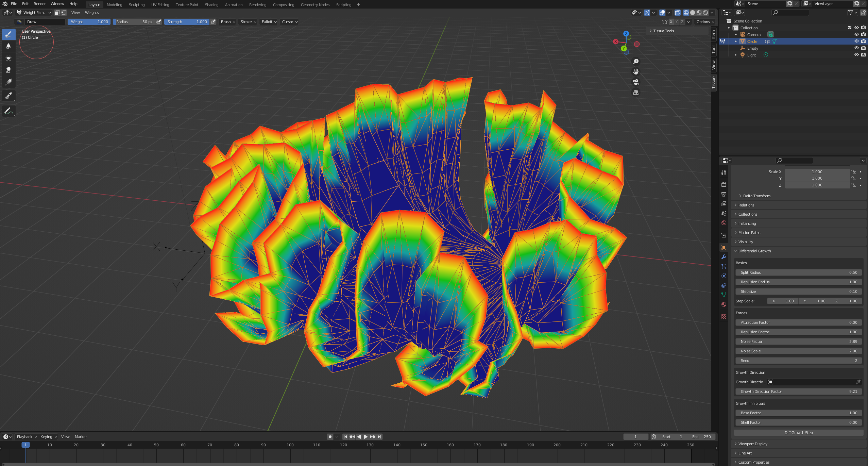Jump to the timeline end frame button
This screenshot has width=868, height=466.
click(x=380, y=437)
